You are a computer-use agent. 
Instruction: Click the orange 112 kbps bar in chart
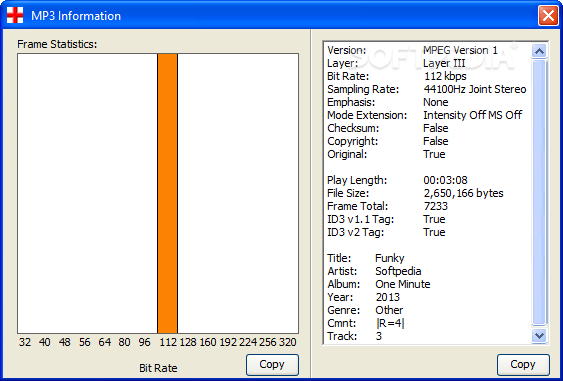point(167,194)
